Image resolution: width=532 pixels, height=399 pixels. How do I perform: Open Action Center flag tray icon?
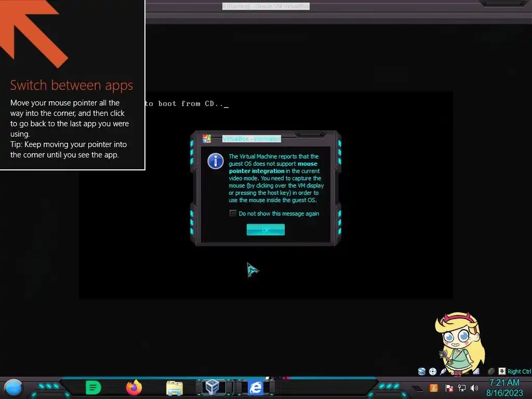(449, 388)
